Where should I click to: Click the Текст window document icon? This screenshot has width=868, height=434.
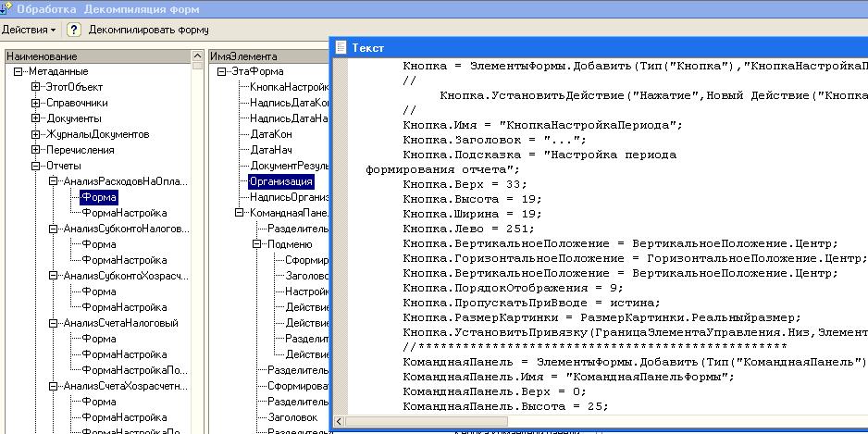coord(341,47)
